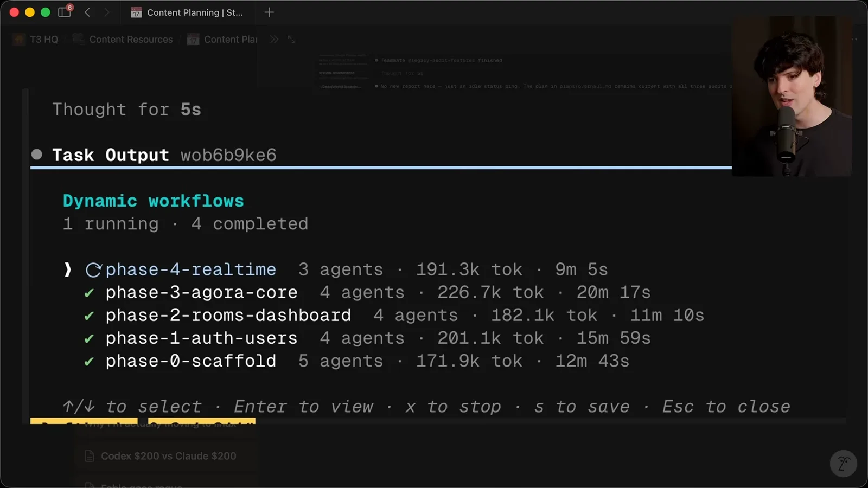Click the Content Planning tab calendar icon
The width and height of the screenshot is (868, 488).
[136, 12]
